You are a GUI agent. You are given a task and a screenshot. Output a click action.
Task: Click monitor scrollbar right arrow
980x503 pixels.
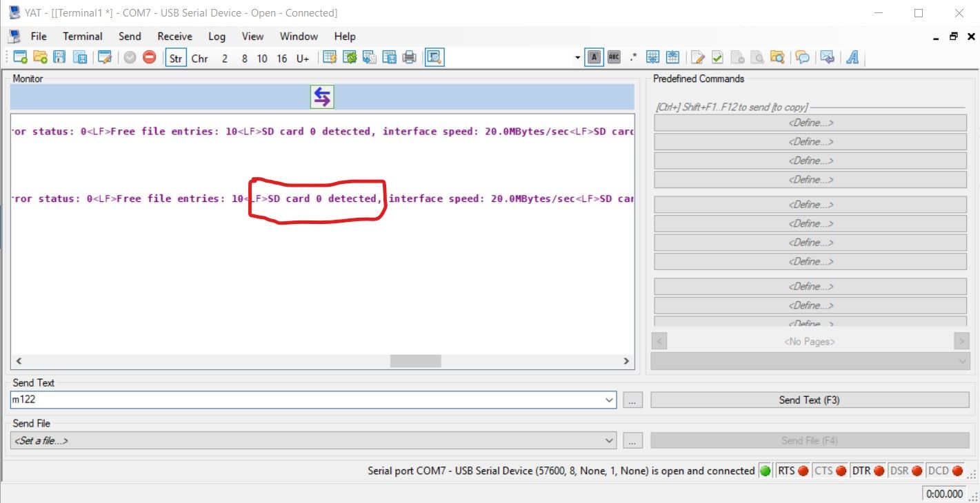[x=626, y=361]
